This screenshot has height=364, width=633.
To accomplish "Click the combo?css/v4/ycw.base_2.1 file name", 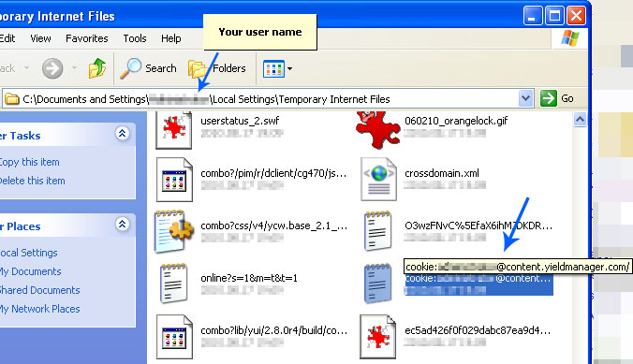I will point(274,226).
